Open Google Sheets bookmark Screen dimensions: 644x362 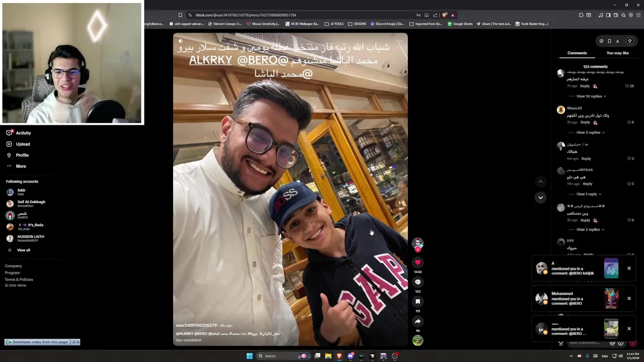click(460, 24)
